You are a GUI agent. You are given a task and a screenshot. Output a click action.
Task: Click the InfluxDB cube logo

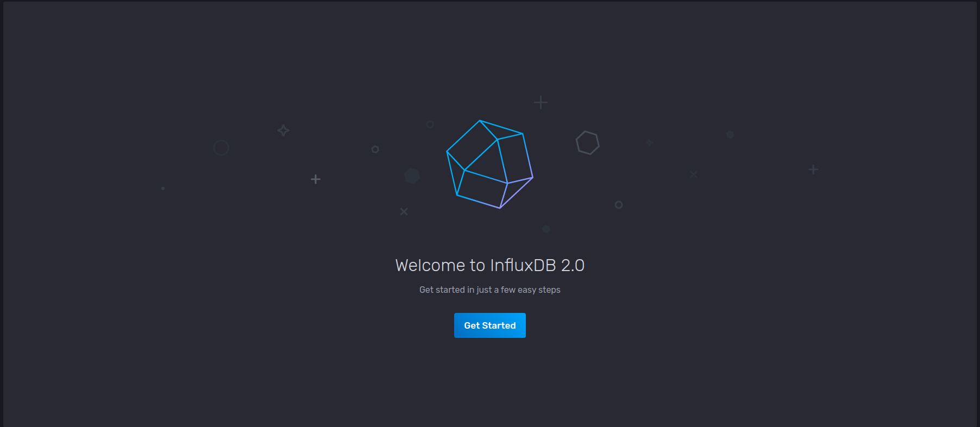tap(489, 164)
